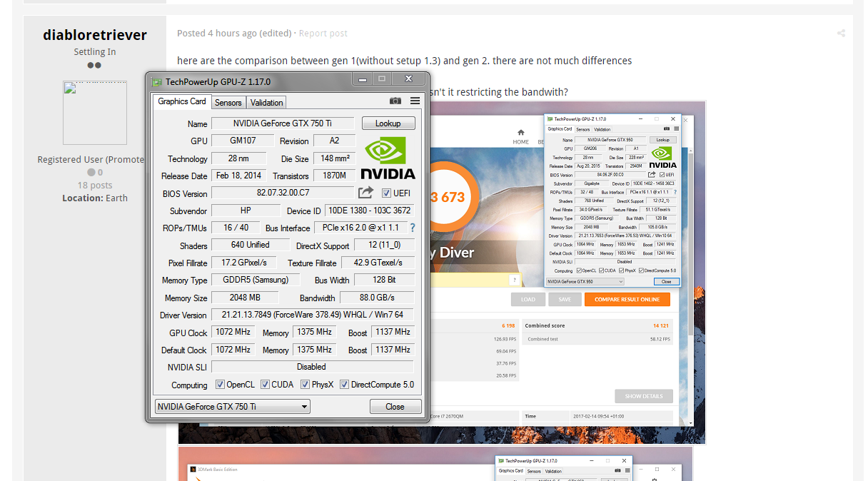Click the camera screenshot icon in front GPU-Z
Viewport: 868px width, 481px height.
point(395,101)
